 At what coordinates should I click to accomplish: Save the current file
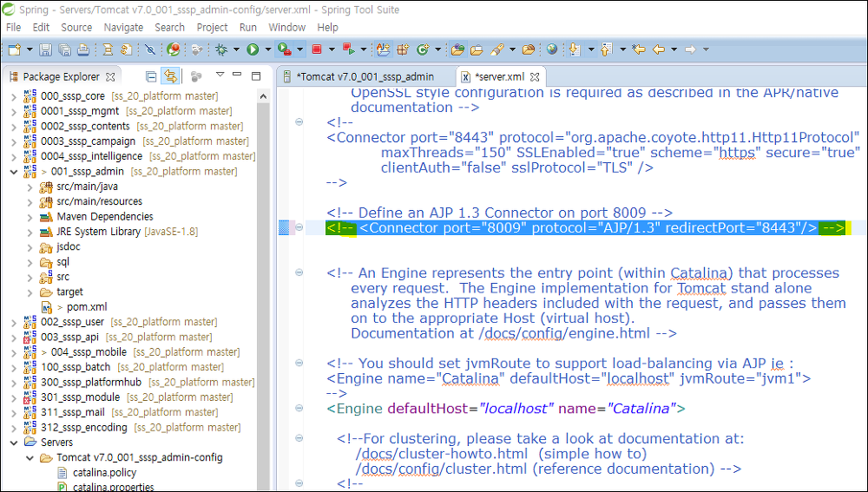[45, 49]
